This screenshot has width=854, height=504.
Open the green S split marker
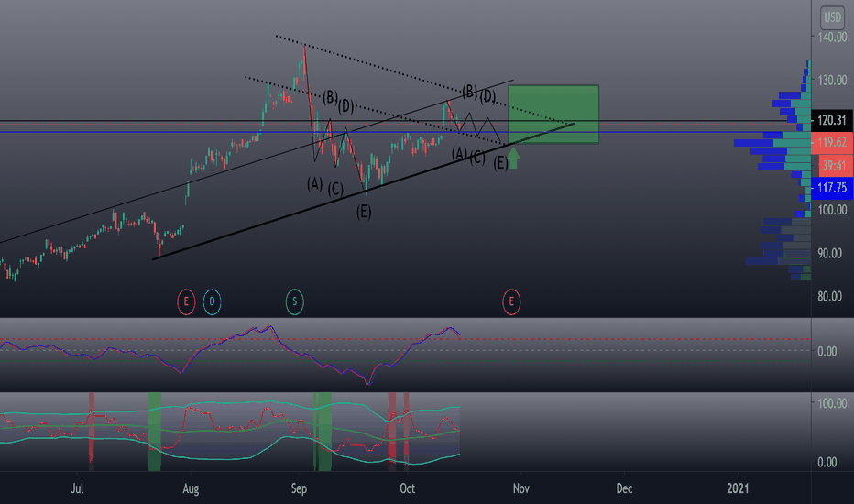[295, 301]
